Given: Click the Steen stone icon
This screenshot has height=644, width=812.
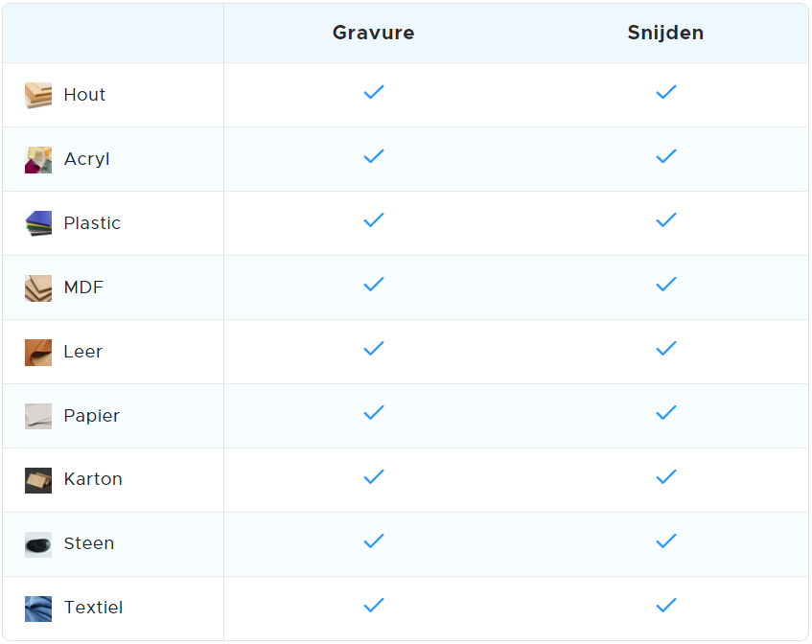Looking at the screenshot, I should [x=38, y=544].
